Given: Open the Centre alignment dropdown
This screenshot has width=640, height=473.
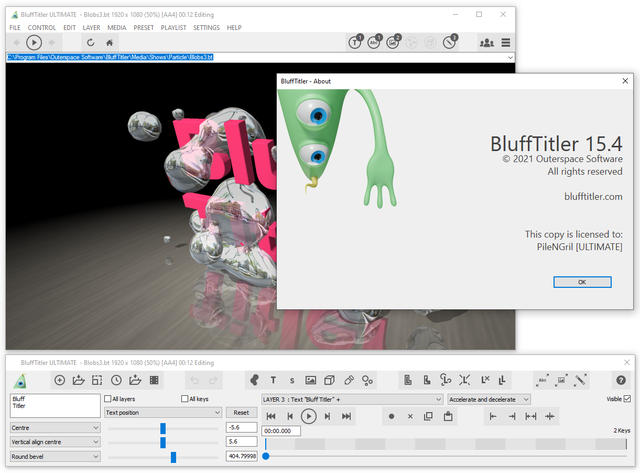Looking at the screenshot, I should coord(55,428).
